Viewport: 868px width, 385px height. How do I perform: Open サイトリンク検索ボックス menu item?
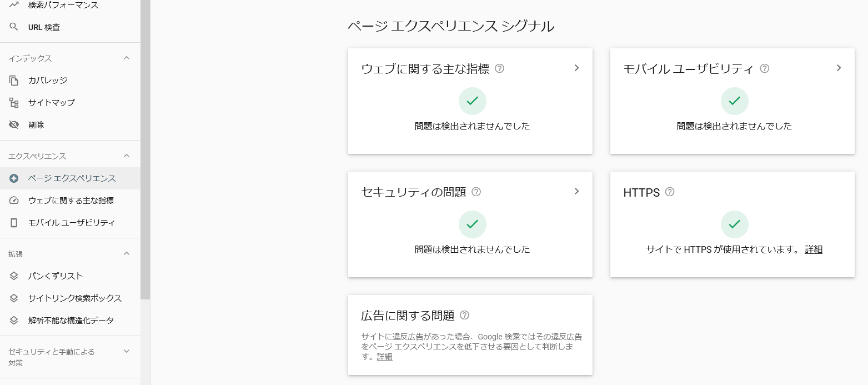point(74,298)
